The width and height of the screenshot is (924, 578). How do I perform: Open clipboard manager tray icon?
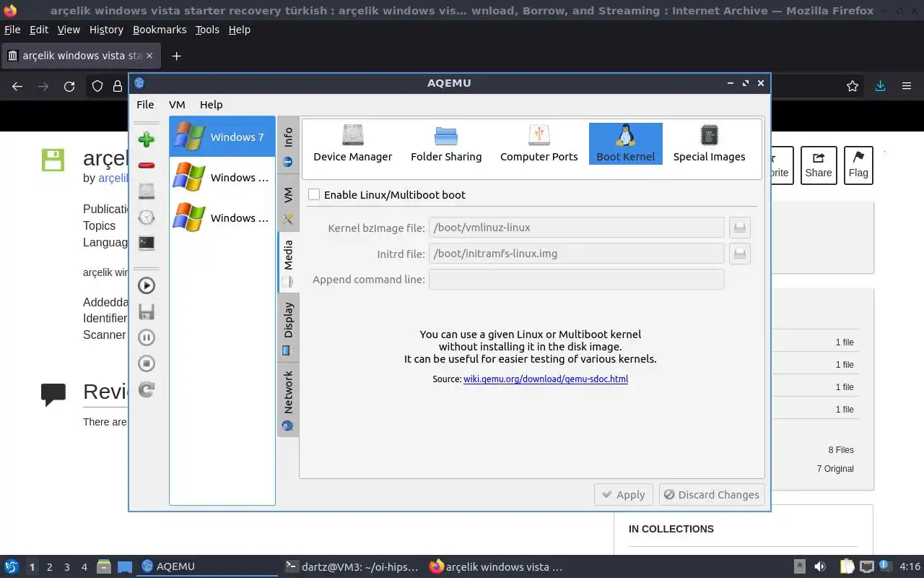point(847,566)
